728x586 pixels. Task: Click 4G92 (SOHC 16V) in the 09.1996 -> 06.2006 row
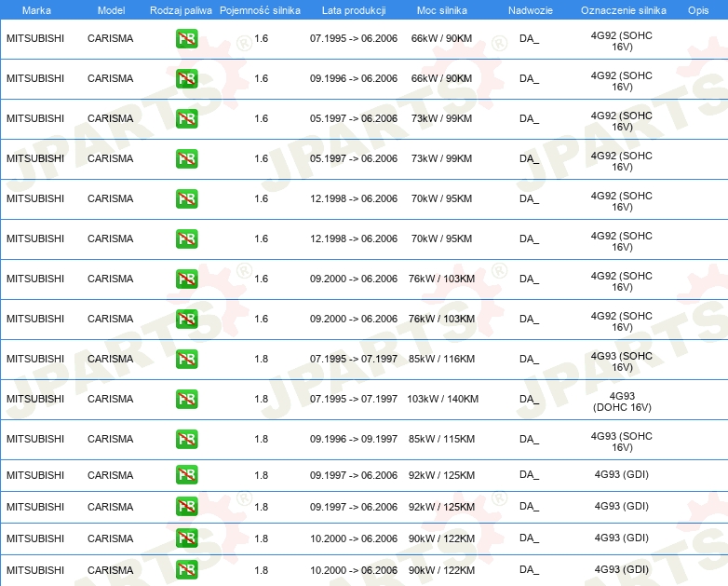622,81
